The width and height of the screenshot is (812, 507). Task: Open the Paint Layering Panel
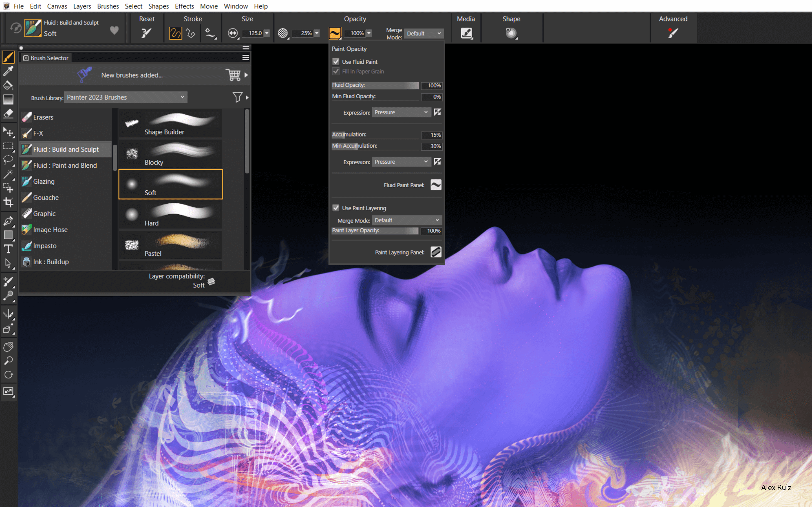point(436,252)
